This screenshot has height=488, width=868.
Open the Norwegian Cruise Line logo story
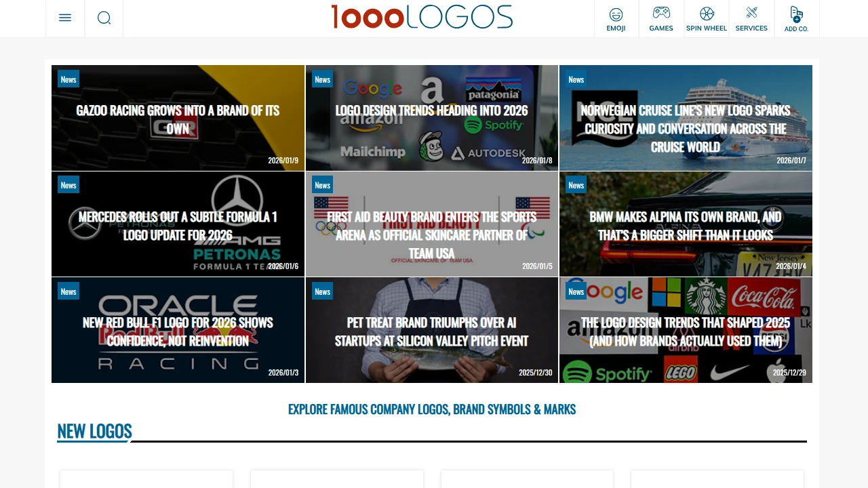coord(685,129)
